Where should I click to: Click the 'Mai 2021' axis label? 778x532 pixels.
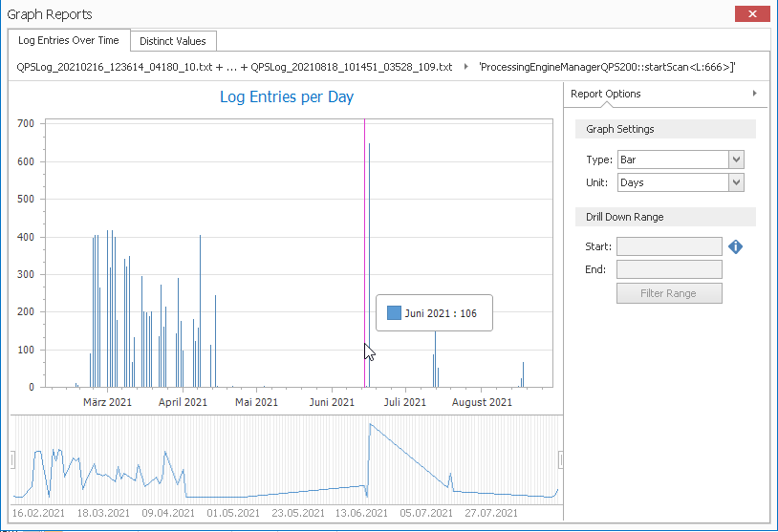256,402
